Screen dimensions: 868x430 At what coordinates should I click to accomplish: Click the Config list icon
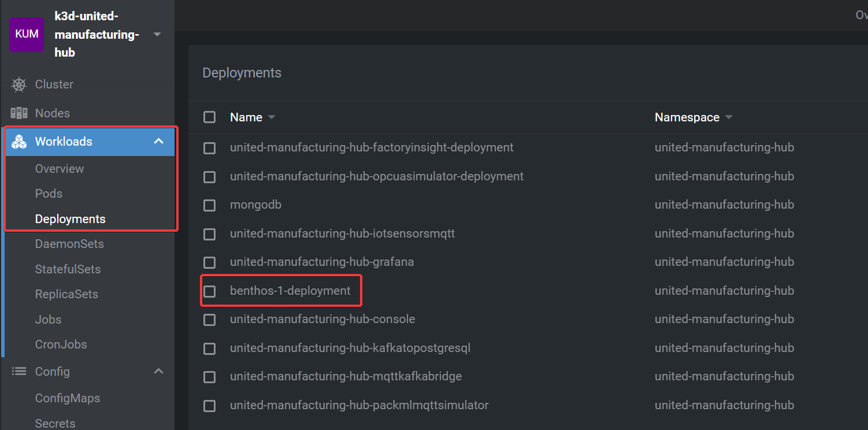[20, 372]
